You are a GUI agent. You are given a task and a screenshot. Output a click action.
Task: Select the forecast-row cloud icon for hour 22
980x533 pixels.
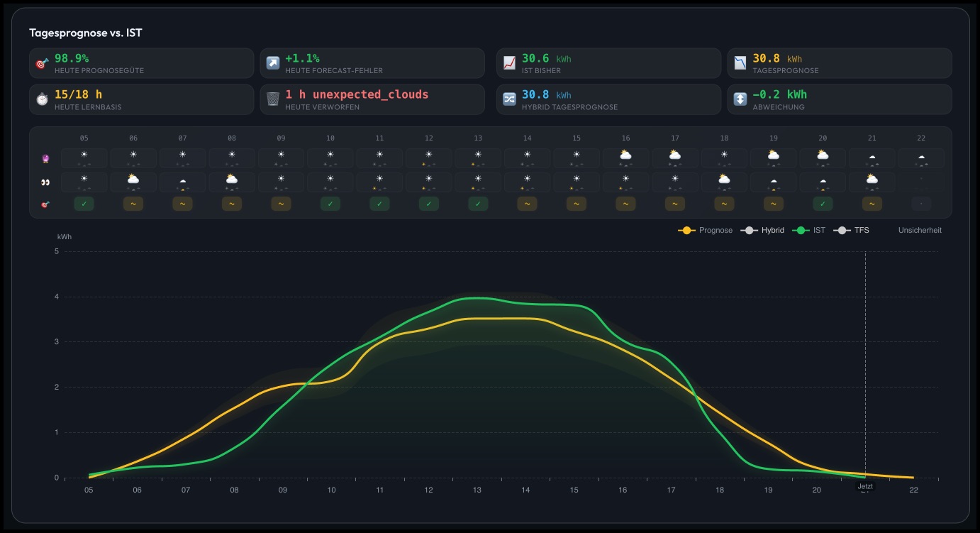tap(921, 158)
